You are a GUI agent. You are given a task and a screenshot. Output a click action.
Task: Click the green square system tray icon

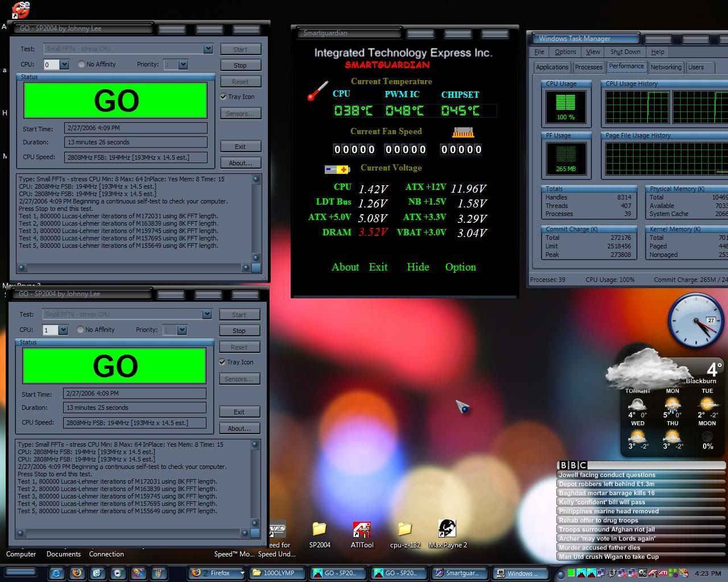click(571, 573)
